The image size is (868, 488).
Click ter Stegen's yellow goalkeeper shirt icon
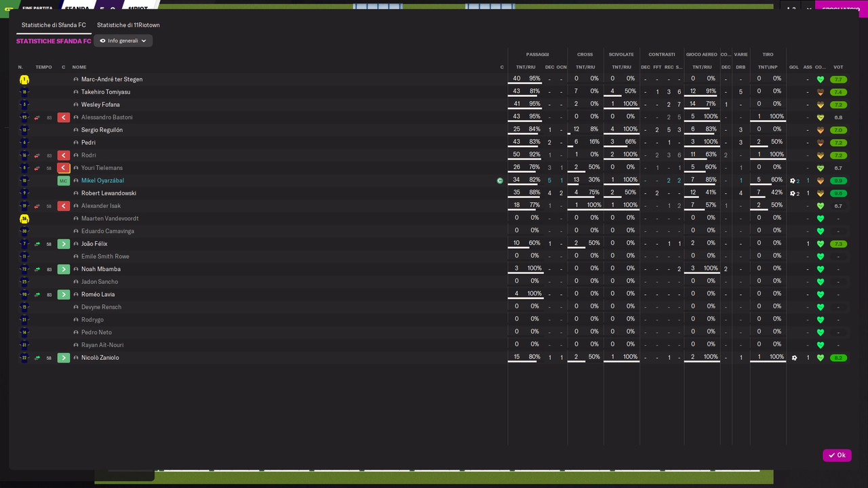click(x=24, y=79)
